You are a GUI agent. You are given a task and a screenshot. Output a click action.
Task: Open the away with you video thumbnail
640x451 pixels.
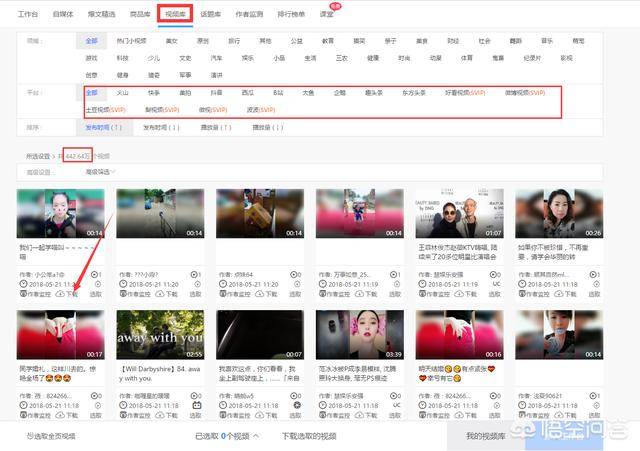pos(160,335)
